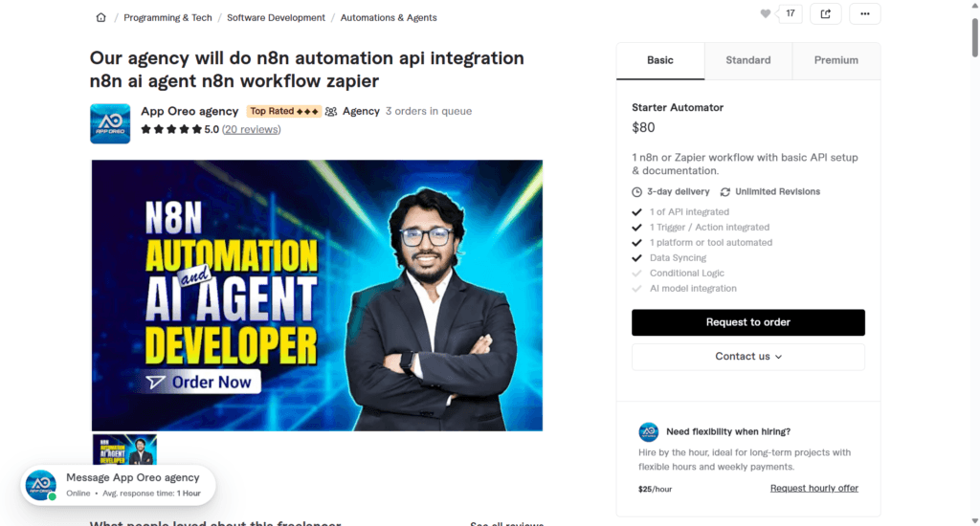Click 'Avg. response time: 1 Hour' text
Screen dimensions: 980x526
tap(152, 493)
